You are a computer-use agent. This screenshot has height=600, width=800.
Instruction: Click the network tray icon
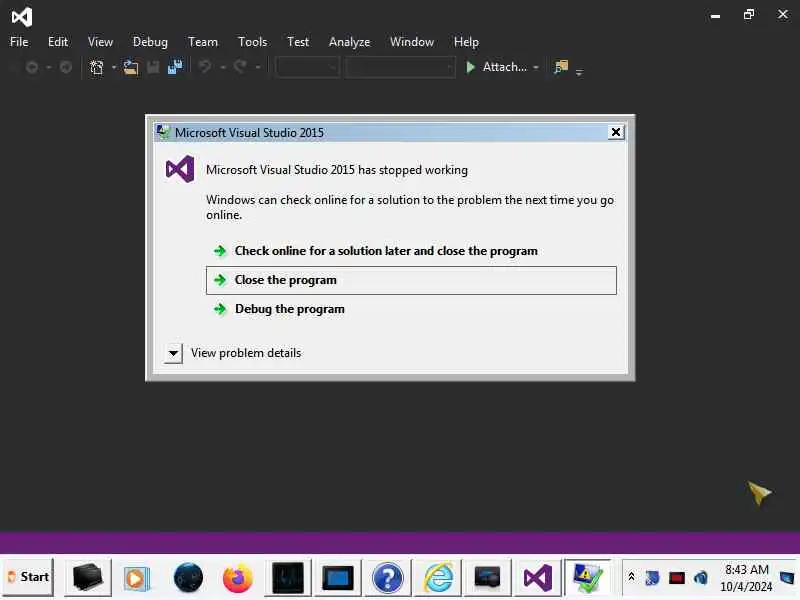pyautogui.click(x=652, y=578)
